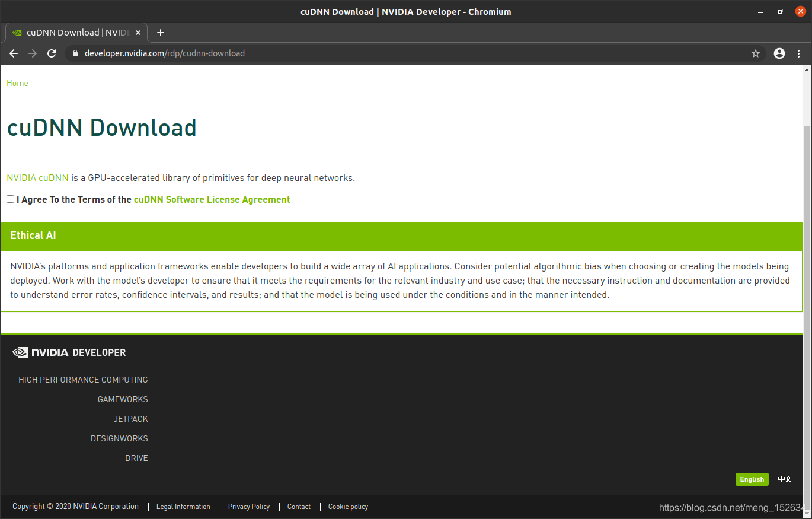Agree to the cuDNN license terms checkbox
This screenshot has height=519, width=812.
tap(11, 199)
